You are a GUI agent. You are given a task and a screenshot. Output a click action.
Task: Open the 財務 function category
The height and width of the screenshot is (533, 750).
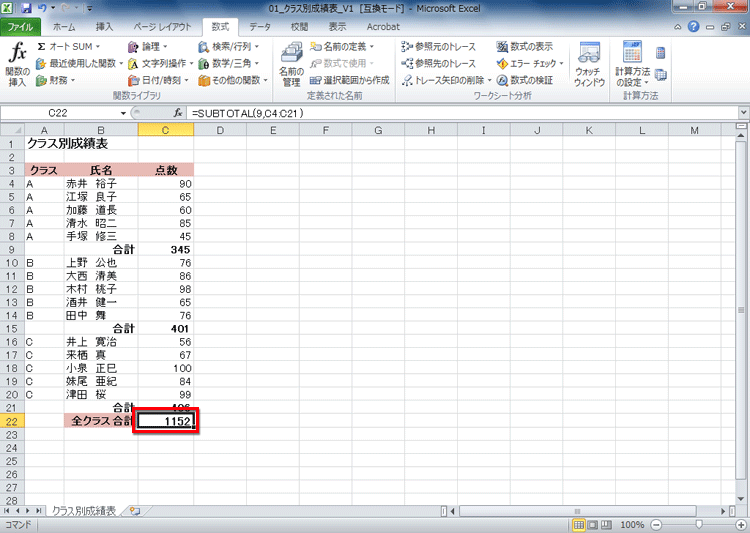point(55,80)
